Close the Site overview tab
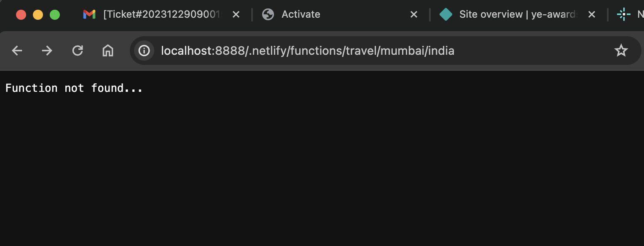Image resolution: width=644 pixels, height=246 pixels. click(592, 14)
